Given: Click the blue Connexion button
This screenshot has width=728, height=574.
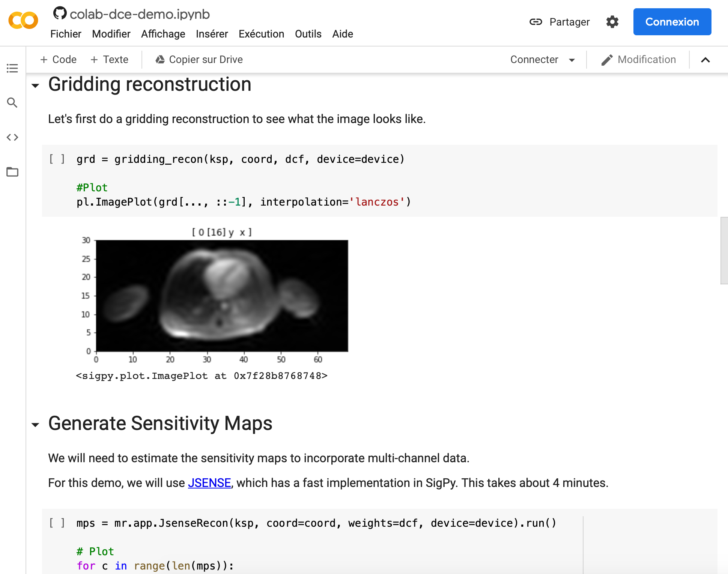Looking at the screenshot, I should [x=672, y=22].
